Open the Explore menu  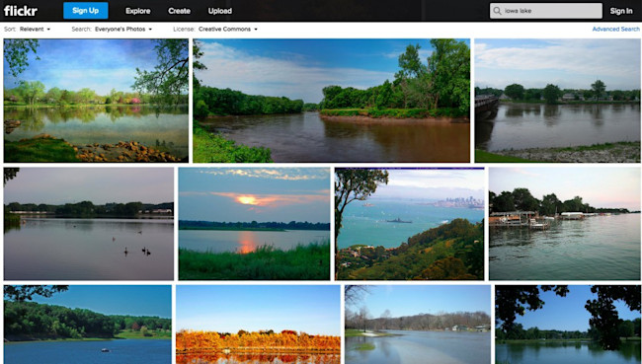pos(138,11)
